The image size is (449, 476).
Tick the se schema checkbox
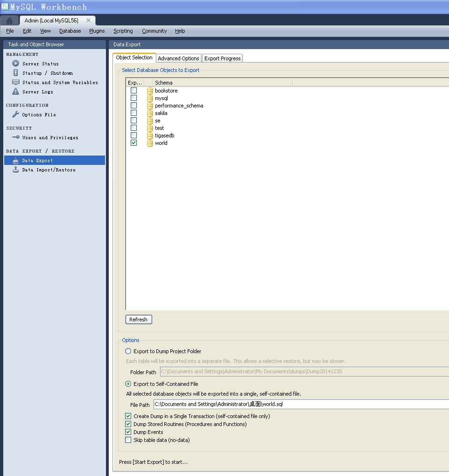133,121
